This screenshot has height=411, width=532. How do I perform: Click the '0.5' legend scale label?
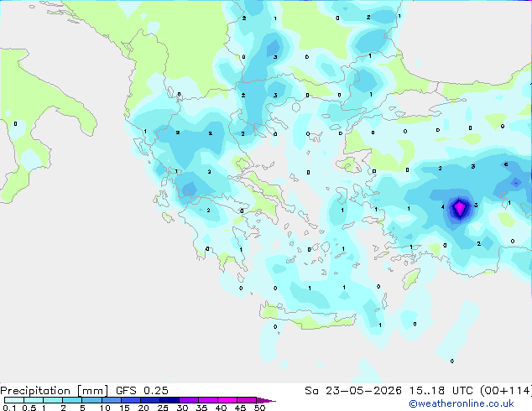pos(29,408)
